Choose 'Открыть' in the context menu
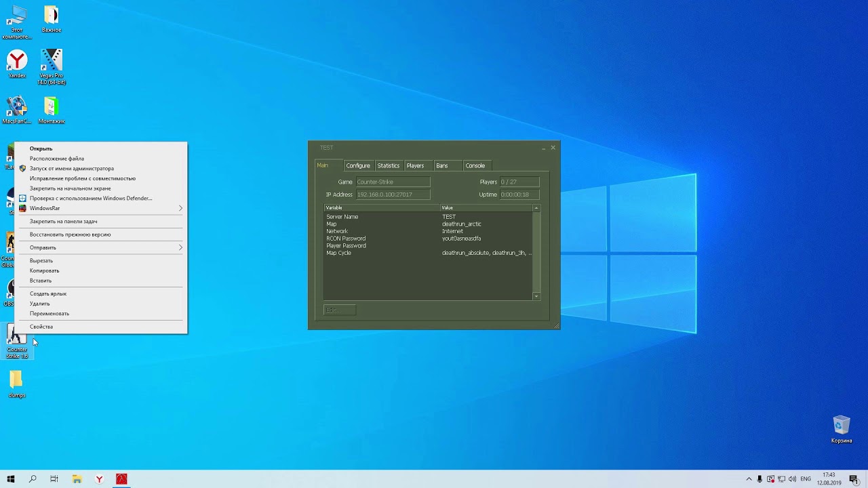Image resolution: width=868 pixels, height=488 pixels. pyautogui.click(x=100, y=148)
